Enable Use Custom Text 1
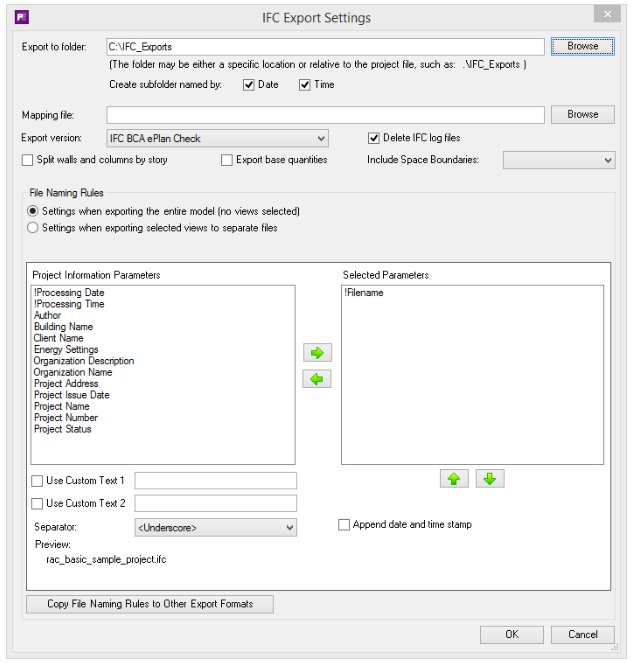Screen dimensions: 632x663 (x=37, y=481)
